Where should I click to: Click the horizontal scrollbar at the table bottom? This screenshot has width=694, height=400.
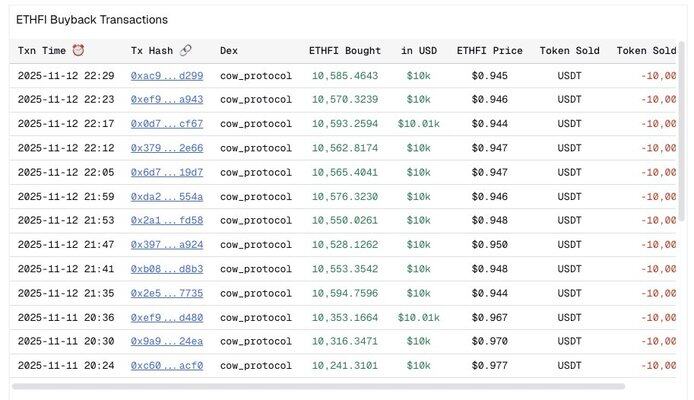click(318, 386)
